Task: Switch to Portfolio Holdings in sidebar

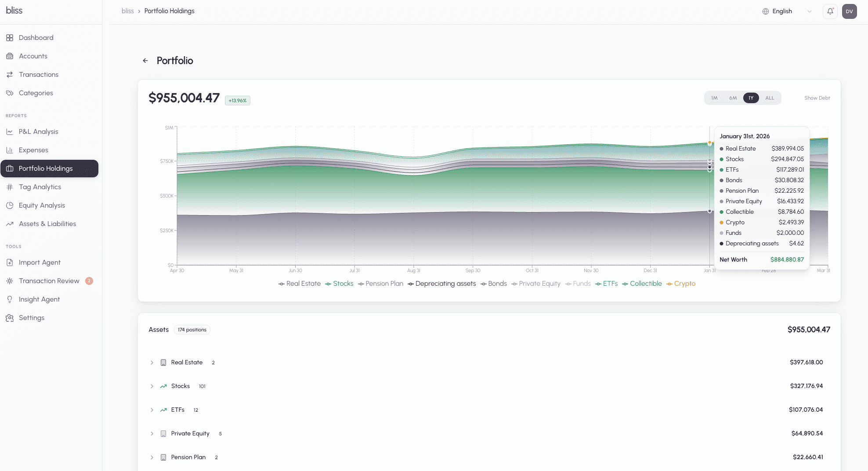Action: pos(46,168)
